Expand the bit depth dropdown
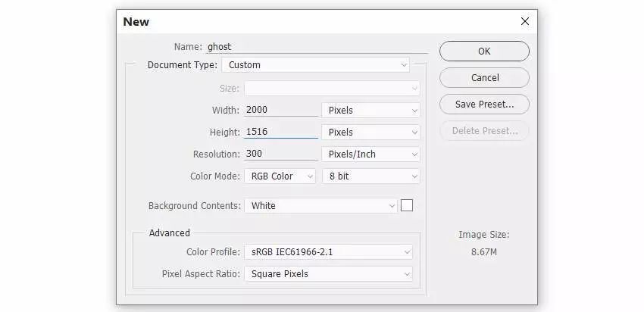The width and height of the screenshot is (644, 312). point(370,176)
